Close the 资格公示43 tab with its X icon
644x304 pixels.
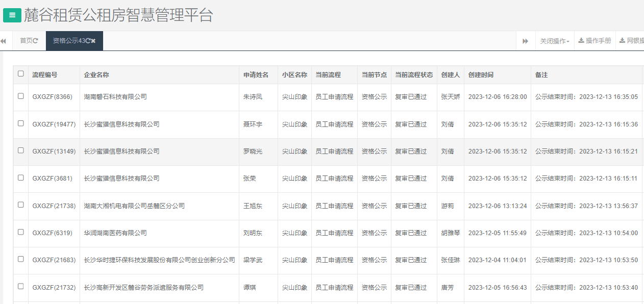[94, 41]
